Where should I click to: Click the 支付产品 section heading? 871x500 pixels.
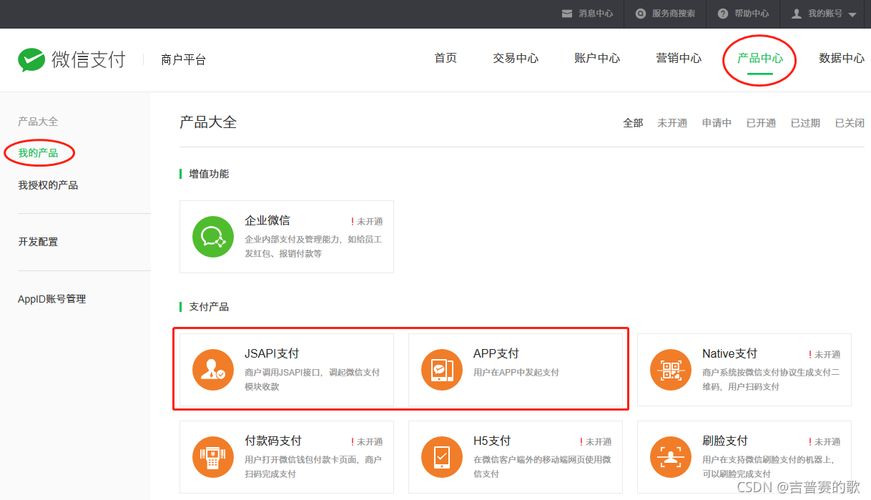coord(209,307)
